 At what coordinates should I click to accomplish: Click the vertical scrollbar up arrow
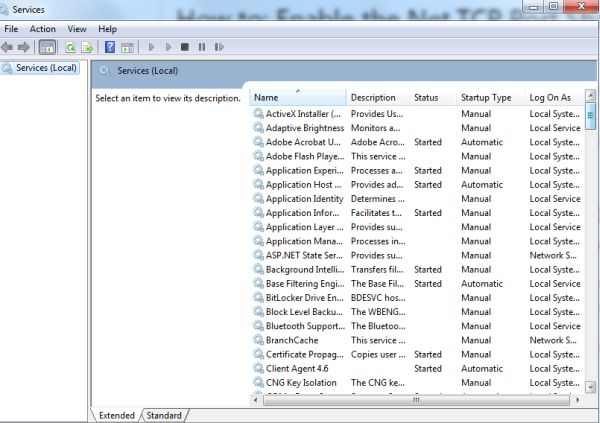pyautogui.click(x=590, y=95)
